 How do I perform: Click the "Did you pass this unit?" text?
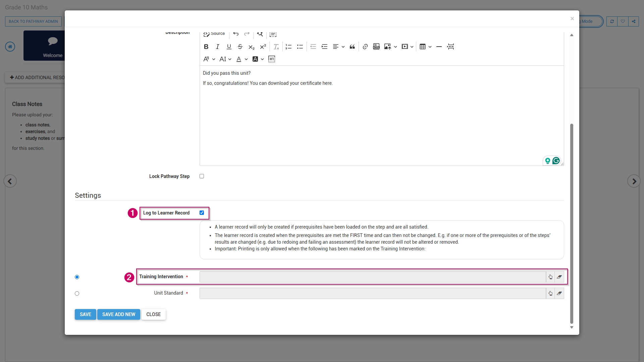pos(227,73)
